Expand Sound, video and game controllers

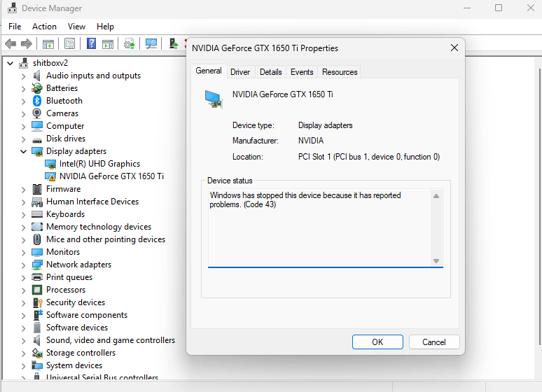coord(24,340)
